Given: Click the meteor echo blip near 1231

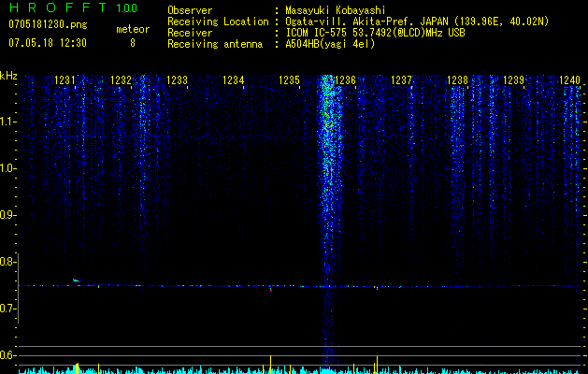Looking at the screenshot, I should point(77,280).
